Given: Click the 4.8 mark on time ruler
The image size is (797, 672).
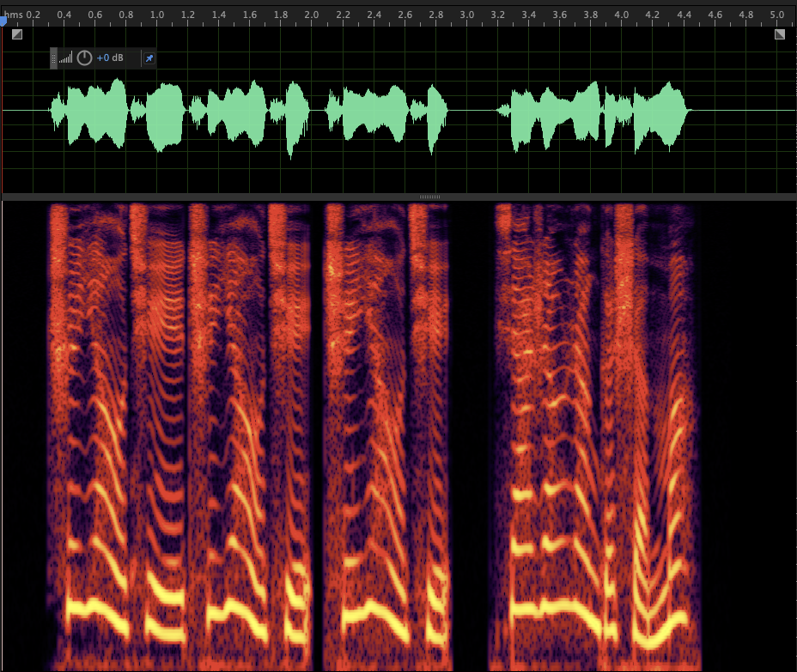Looking at the screenshot, I should pos(746,15).
